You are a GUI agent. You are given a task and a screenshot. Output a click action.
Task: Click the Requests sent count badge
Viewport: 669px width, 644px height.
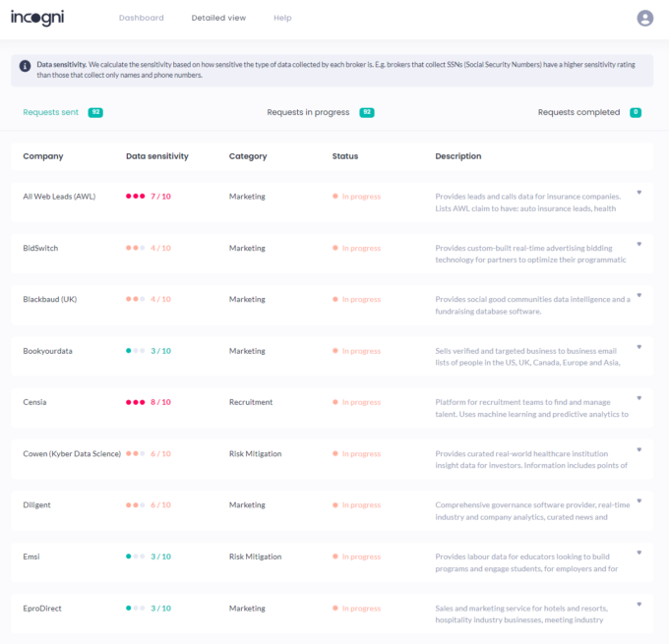(95, 113)
